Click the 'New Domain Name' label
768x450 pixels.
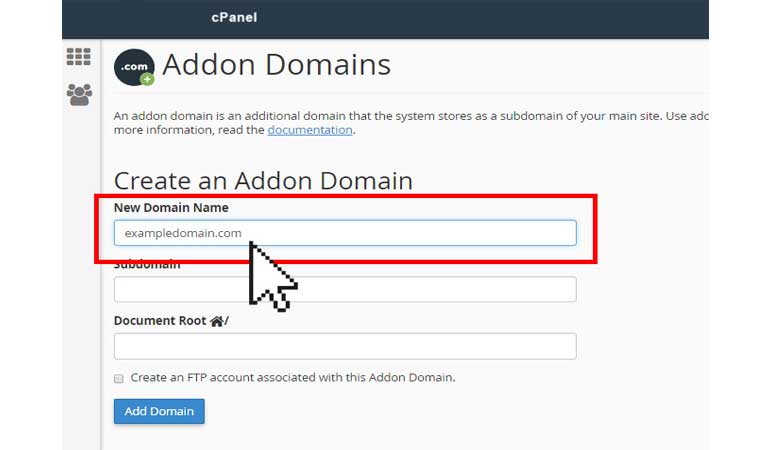tap(171, 208)
